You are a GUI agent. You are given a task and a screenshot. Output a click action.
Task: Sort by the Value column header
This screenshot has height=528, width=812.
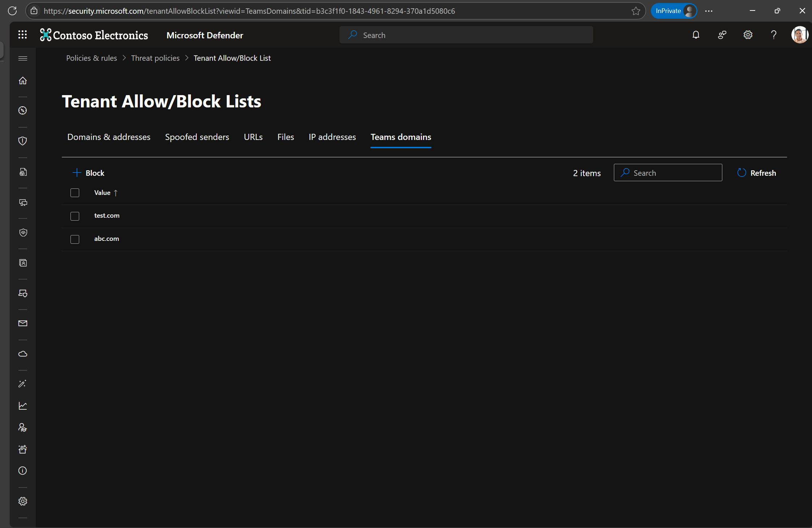pos(102,193)
